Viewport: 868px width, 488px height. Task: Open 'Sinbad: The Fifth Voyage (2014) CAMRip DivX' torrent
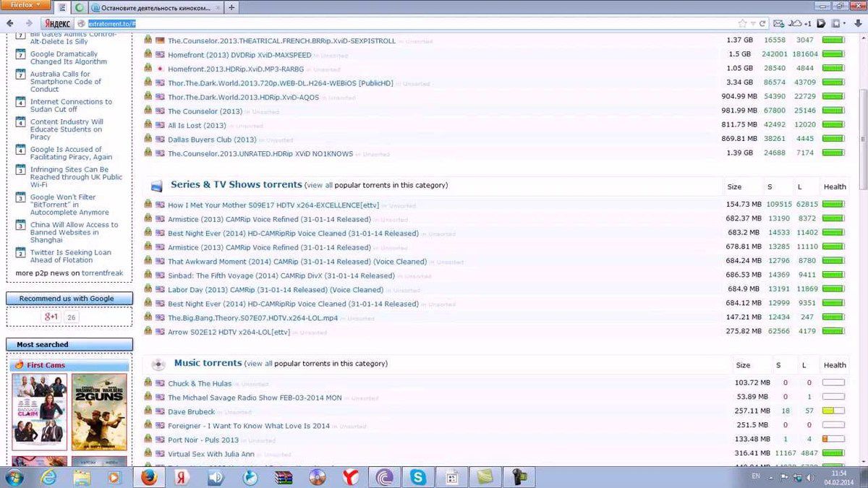point(281,275)
